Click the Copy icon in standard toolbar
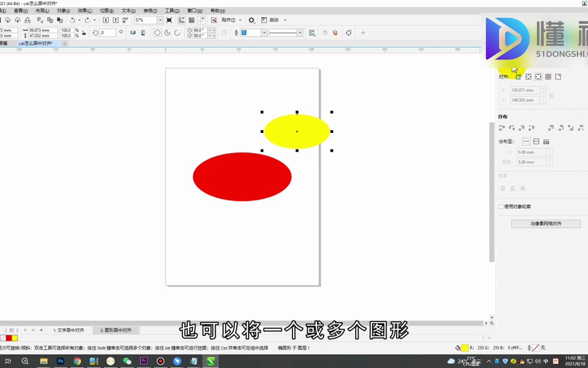The width and height of the screenshot is (588, 368). tap(50, 20)
